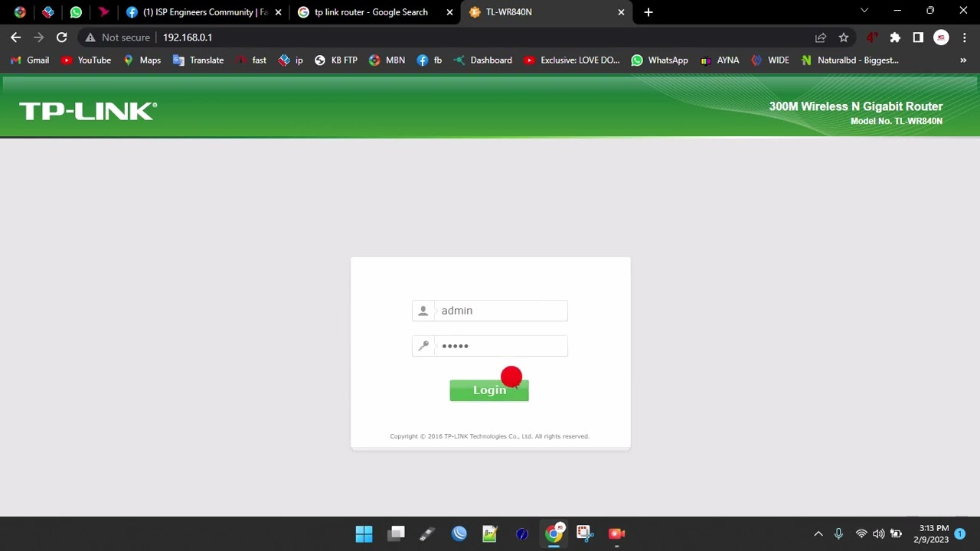
Task: Open Naturalbd bookmark
Action: [850, 60]
